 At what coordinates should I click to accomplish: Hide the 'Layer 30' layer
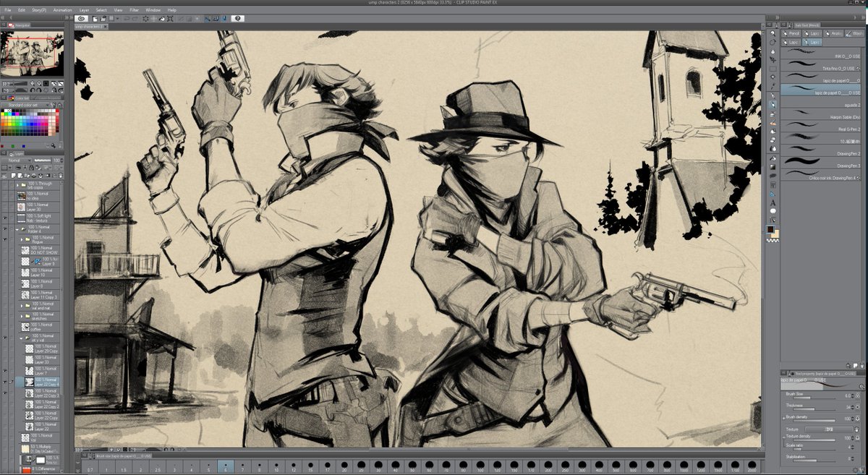(x=6, y=207)
